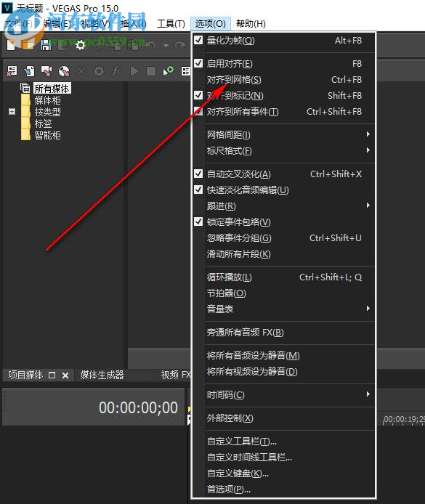Expand the 跟进 submenu

pyautogui.click(x=284, y=206)
